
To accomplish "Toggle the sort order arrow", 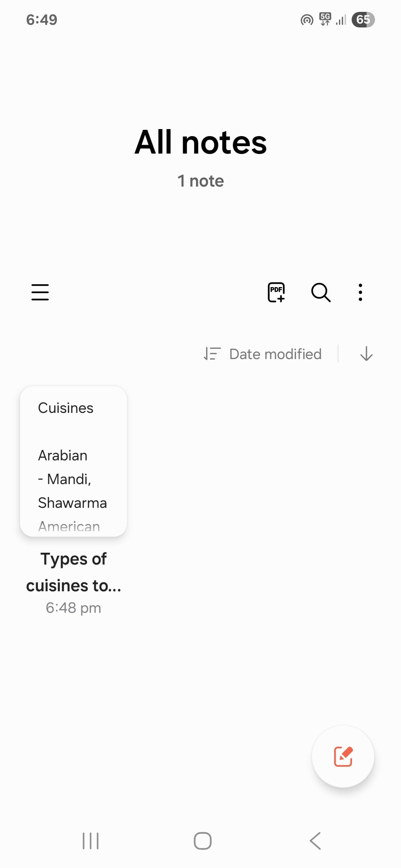I will (366, 354).
